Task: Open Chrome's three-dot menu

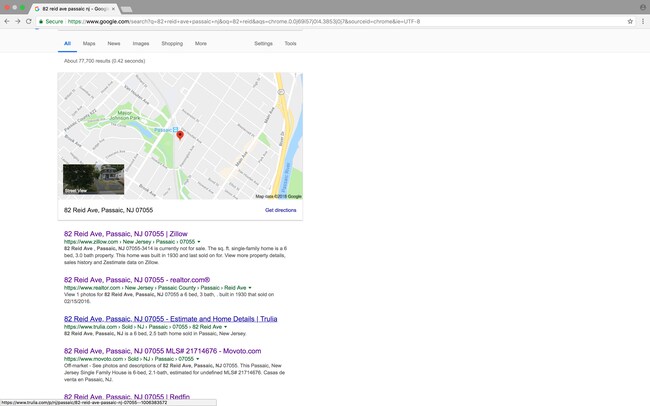Action: 643,21
